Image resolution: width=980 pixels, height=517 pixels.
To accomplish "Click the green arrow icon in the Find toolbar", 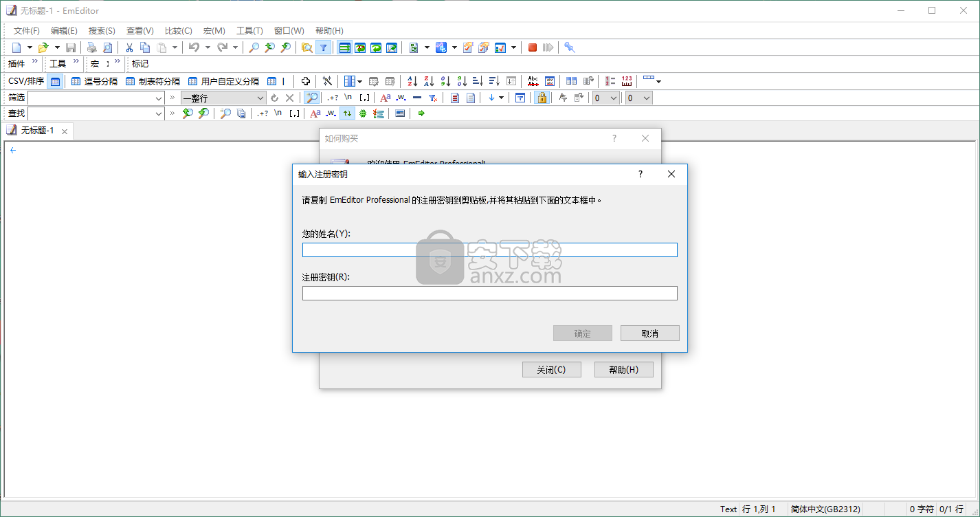I will [421, 113].
